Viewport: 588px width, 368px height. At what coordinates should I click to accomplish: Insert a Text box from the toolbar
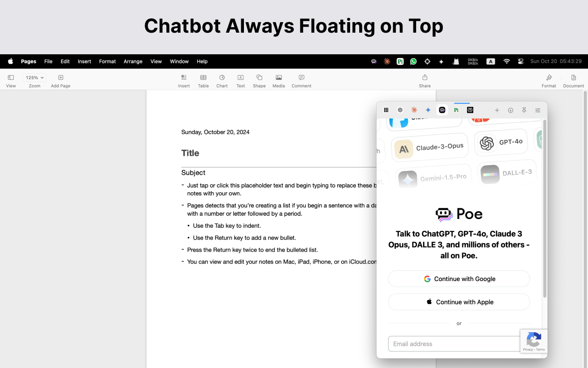[241, 80]
